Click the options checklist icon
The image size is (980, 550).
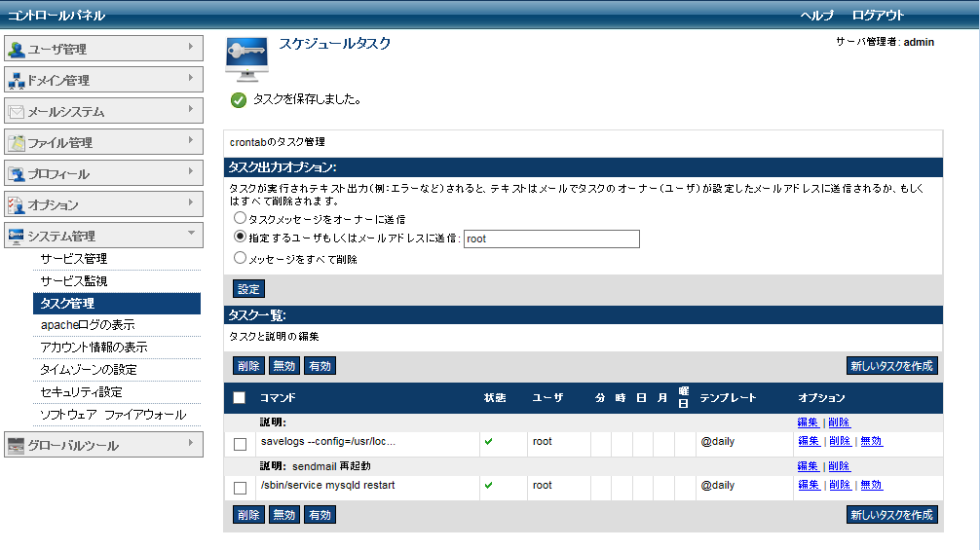pyautogui.click(x=17, y=205)
